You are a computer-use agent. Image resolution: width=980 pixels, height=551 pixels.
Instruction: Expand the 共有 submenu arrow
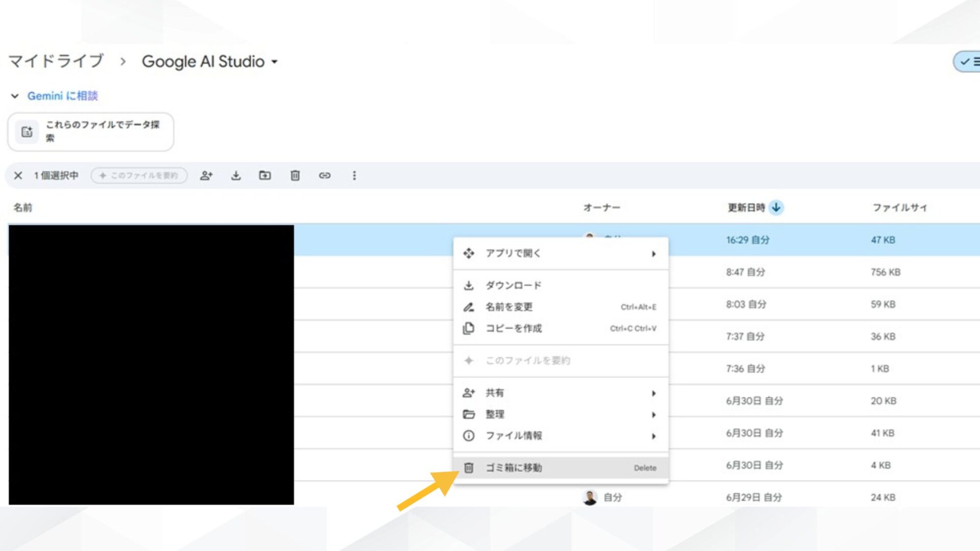click(x=654, y=393)
